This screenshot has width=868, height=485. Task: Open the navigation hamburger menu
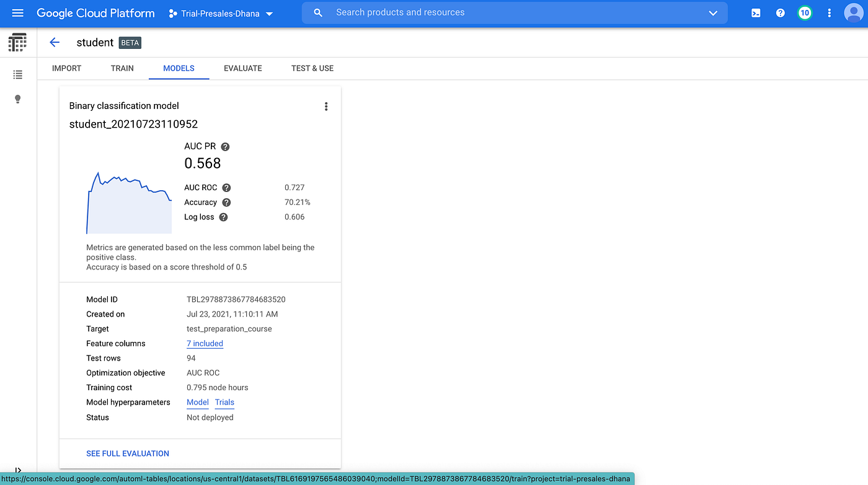pyautogui.click(x=17, y=12)
